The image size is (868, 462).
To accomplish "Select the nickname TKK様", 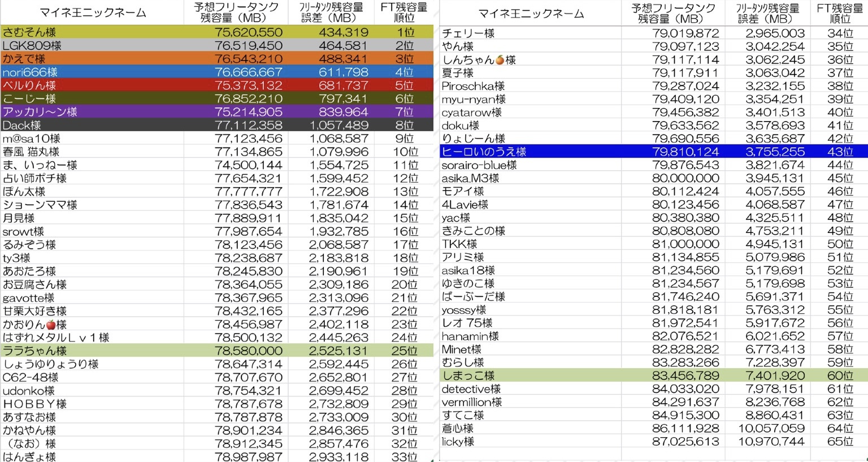I will [x=459, y=244].
